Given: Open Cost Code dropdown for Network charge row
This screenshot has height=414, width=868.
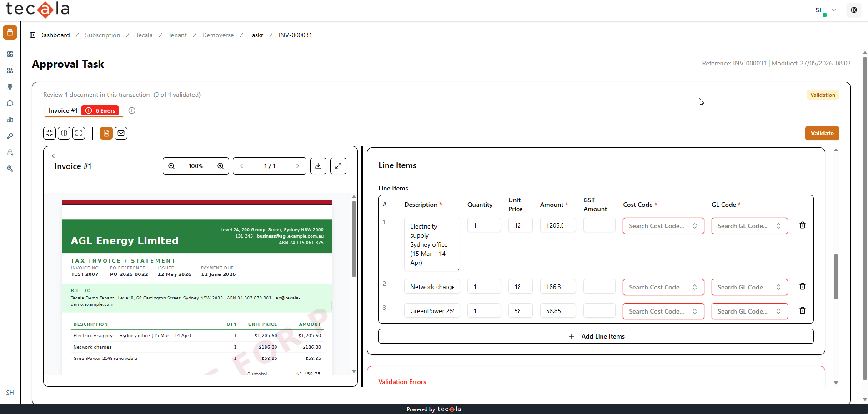Looking at the screenshot, I should 663,287.
